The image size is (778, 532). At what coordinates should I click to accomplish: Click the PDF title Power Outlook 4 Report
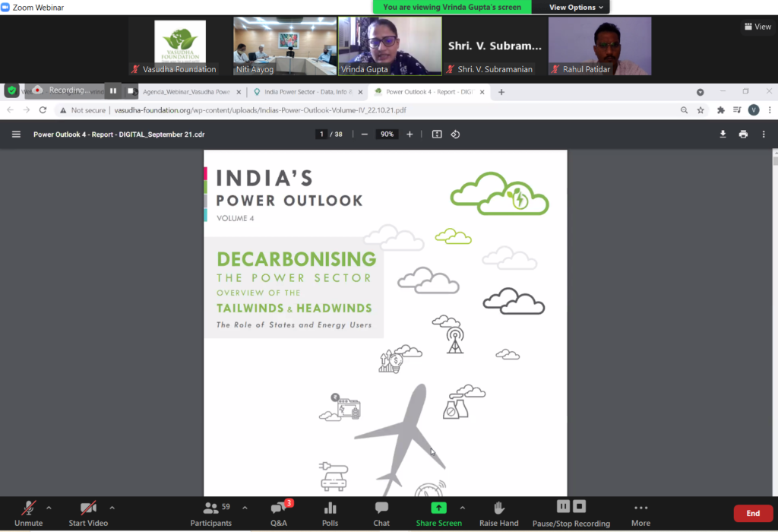[119, 135]
